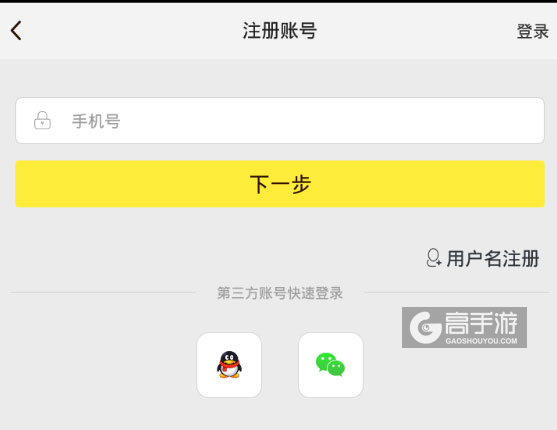The height and width of the screenshot is (430, 557).
Task: Click the 第三方账号快速登录 section label
Action: pos(280,293)
